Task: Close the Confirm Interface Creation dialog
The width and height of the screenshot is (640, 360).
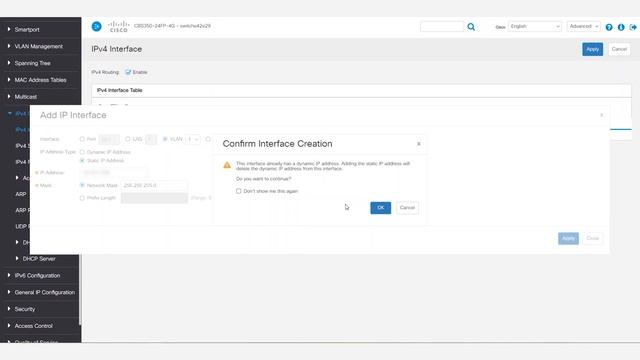Action: coord(418,144)
